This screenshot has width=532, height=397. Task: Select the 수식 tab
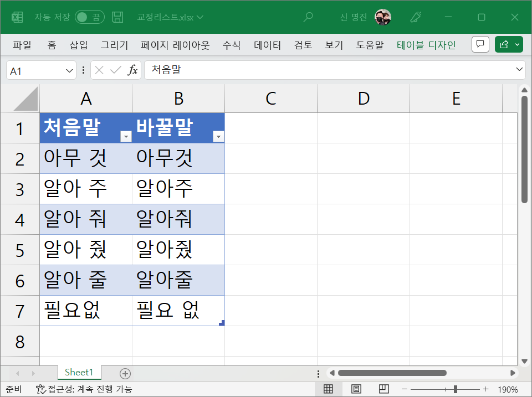[x=232, y=45]
